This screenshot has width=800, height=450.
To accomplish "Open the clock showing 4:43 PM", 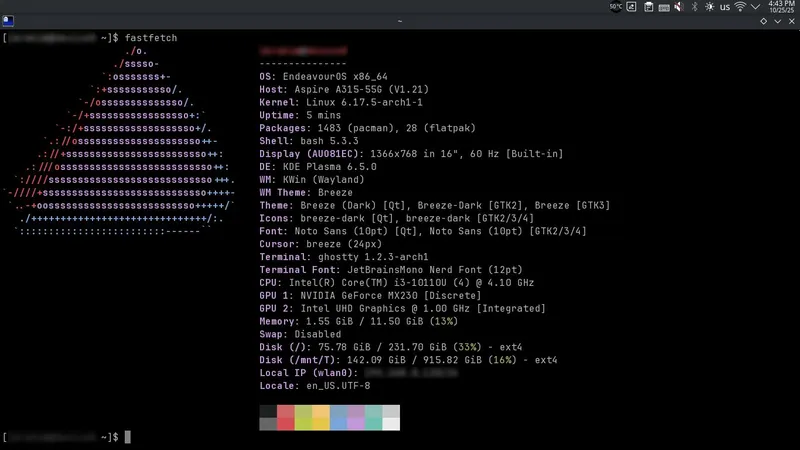I will click(x=781, y=7).
